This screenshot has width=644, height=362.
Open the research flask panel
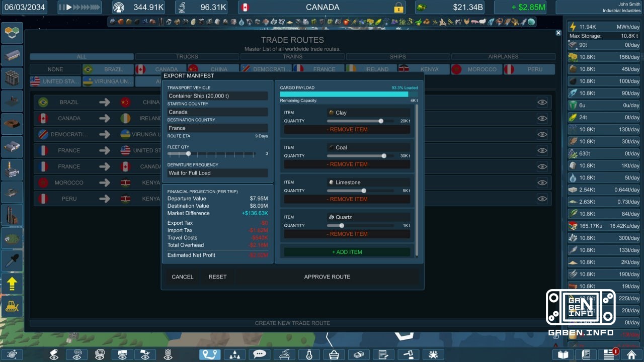(309, 354)
